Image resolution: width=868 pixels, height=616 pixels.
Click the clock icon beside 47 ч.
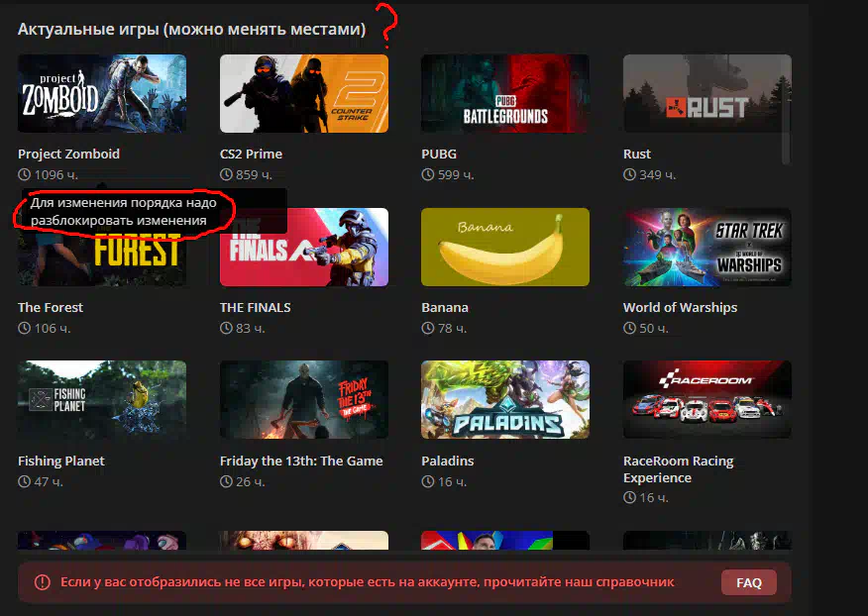24,481
